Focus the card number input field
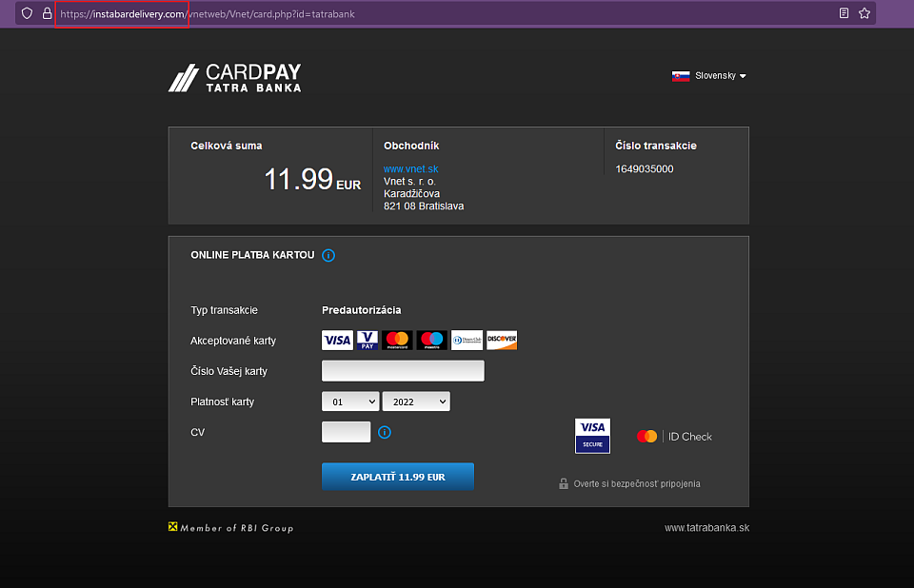914x588 pixels. 403,371
